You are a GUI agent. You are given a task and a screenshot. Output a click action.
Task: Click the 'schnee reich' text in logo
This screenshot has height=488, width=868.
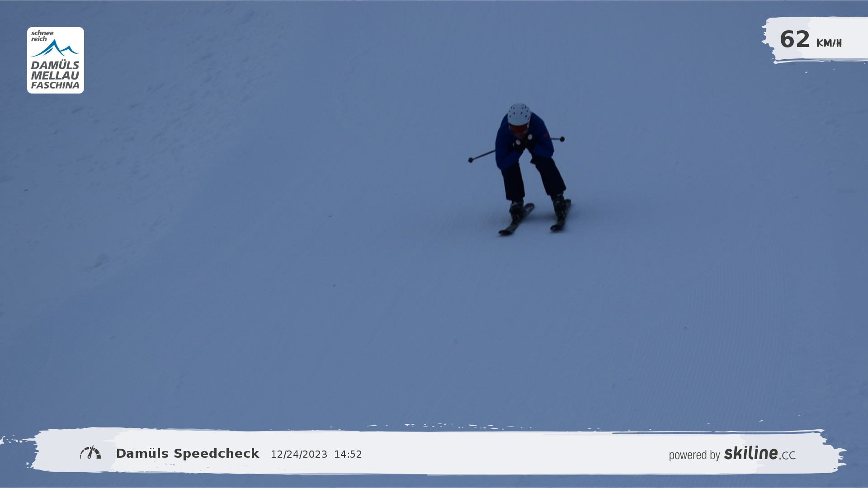coord(42,36)
